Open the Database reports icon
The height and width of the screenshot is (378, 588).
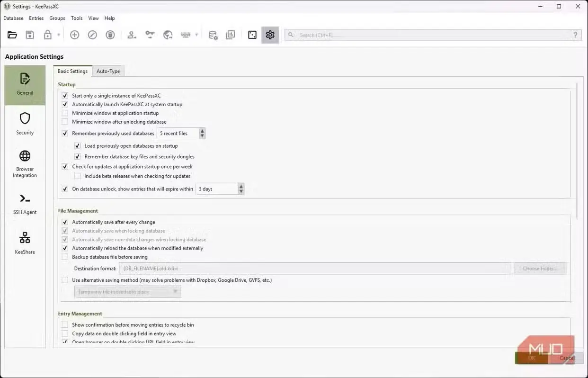point(231,35)
